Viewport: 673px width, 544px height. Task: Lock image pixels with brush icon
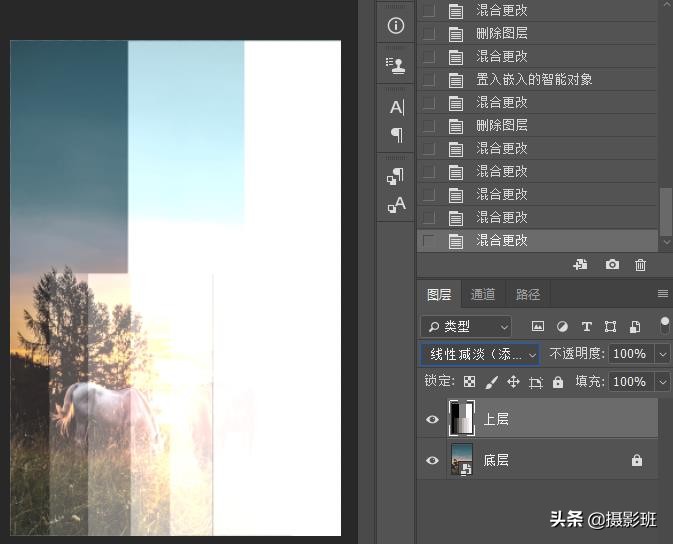tap(491, 382)
